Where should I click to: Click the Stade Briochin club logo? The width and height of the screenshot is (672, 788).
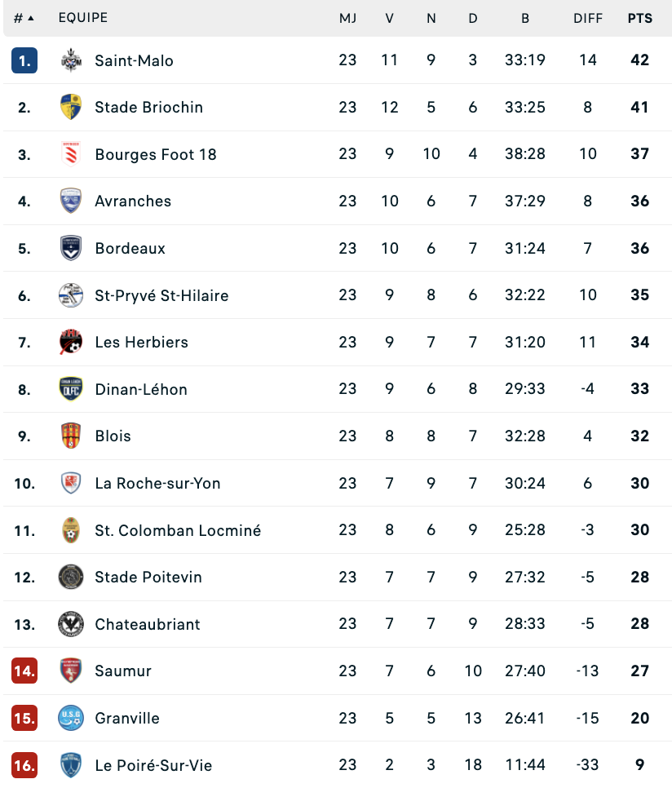71,107
